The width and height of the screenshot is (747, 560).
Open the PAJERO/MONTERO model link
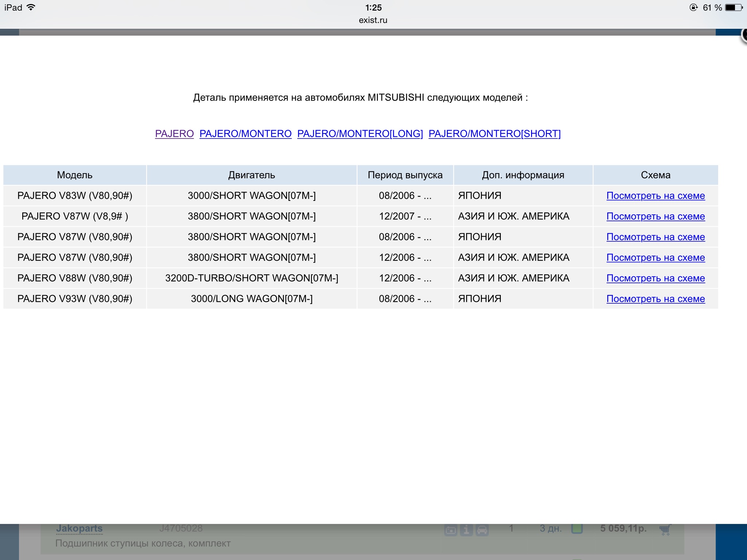coord(245,134)
